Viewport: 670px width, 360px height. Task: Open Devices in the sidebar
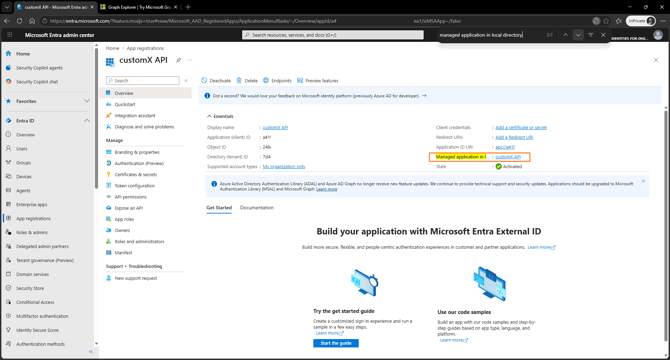[x=24, y=177]
